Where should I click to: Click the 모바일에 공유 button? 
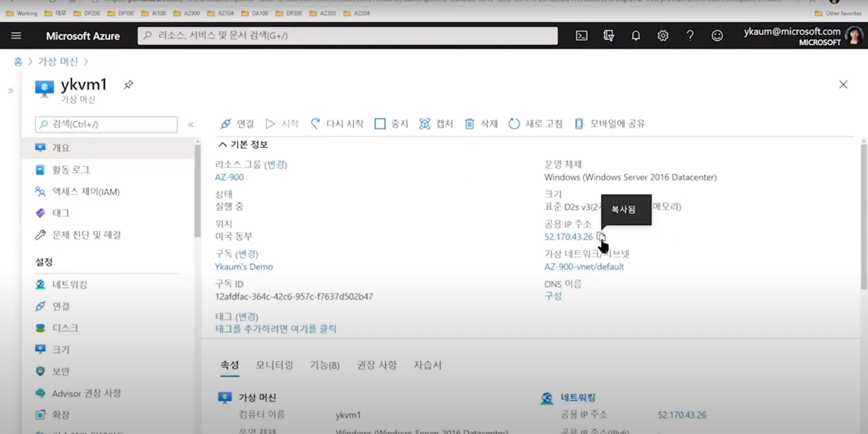(x=610, y=123)
